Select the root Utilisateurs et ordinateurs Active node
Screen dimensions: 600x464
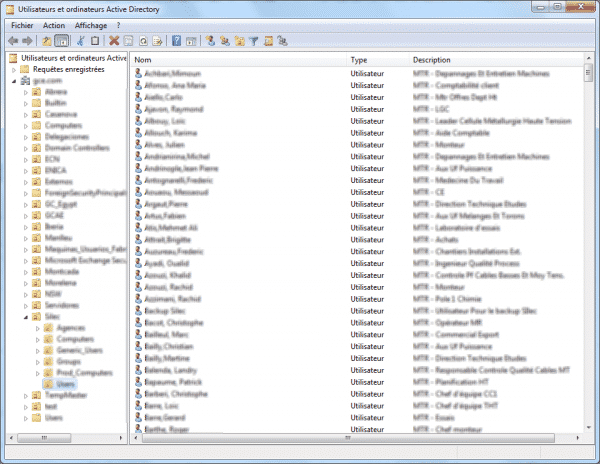73,58
